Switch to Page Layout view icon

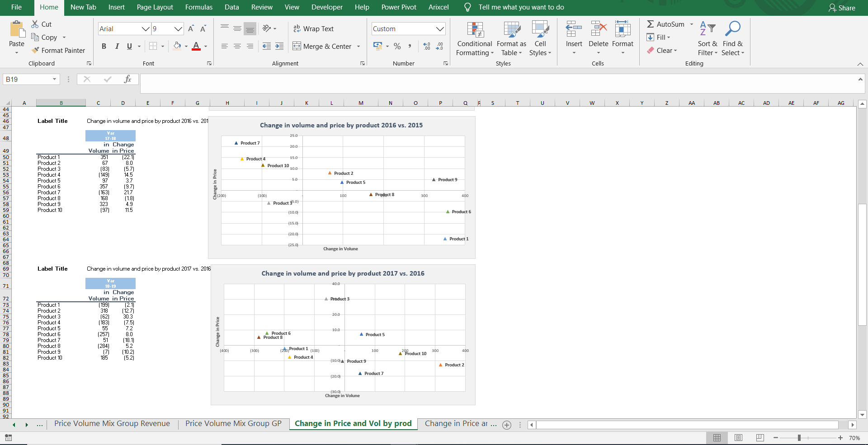pyautogui.click(x=738, y=438)
